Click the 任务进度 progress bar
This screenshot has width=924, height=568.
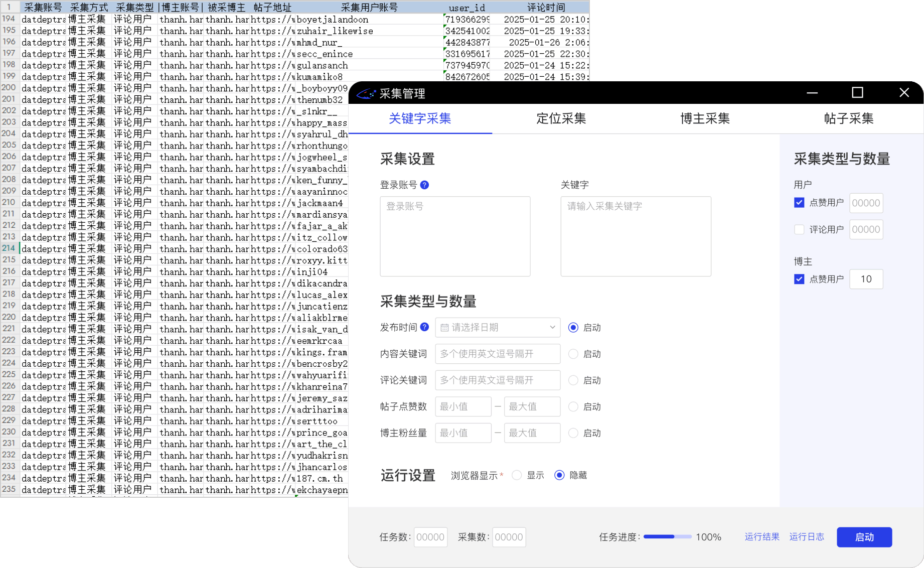click(x=667, y=537)
